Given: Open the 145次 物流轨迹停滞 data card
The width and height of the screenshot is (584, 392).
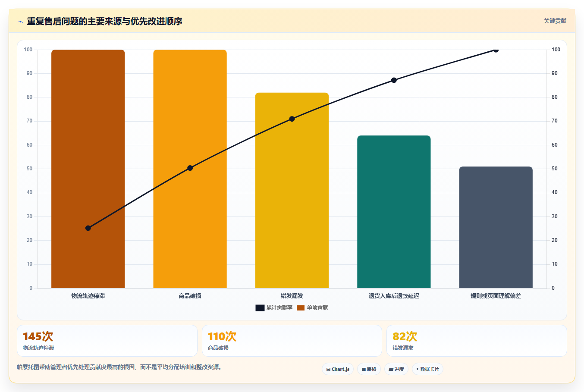Looking at the screenshot, I should 107,341.
